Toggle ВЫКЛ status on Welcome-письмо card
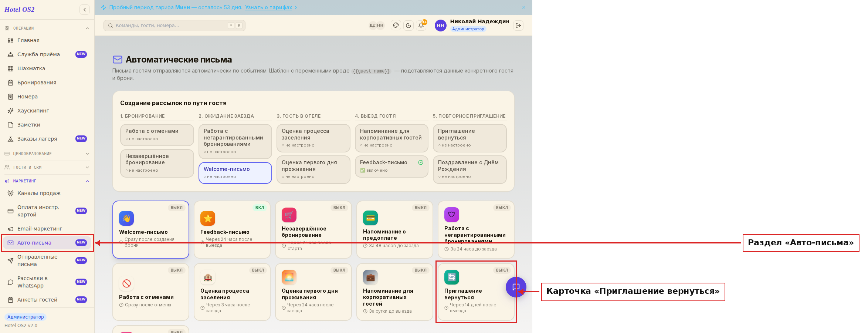 (x=177, y=208)
